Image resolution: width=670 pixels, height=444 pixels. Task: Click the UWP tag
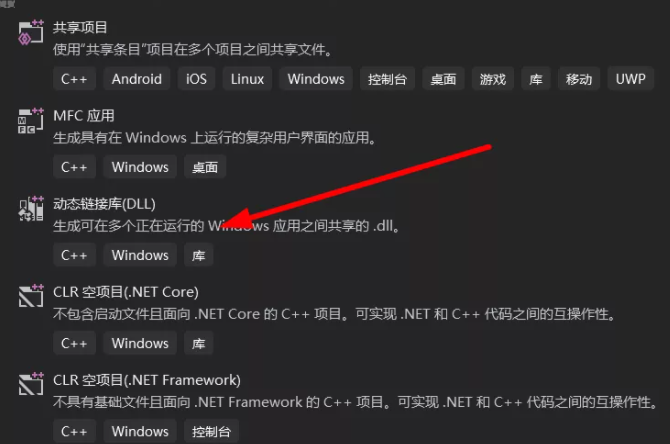[x=630, y=79]
